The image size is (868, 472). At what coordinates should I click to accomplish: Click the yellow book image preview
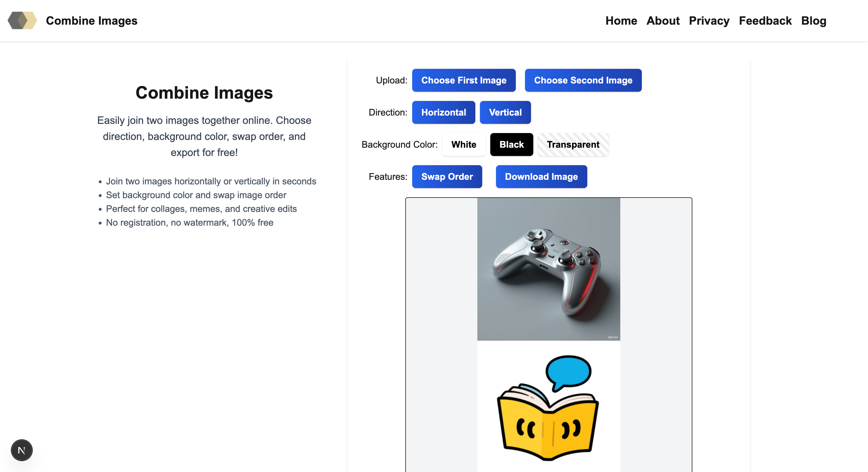tap(548, 407)
